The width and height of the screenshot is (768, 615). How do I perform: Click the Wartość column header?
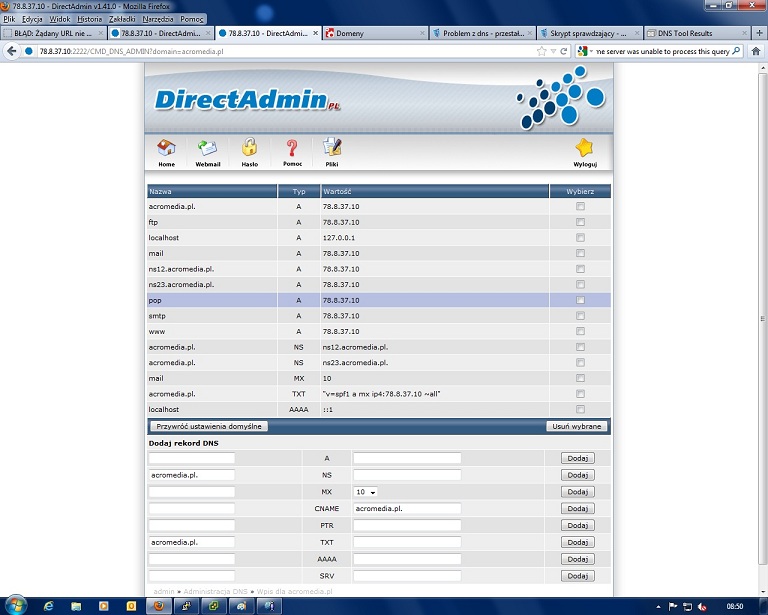pos(434,191)
